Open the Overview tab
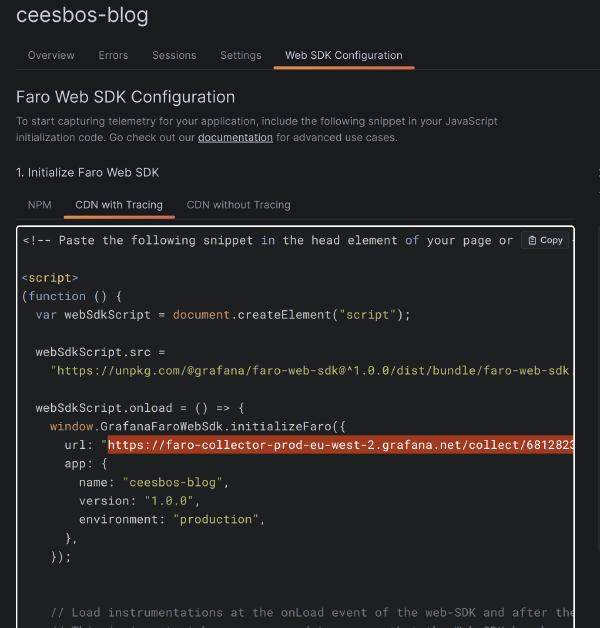 (51, 55)
